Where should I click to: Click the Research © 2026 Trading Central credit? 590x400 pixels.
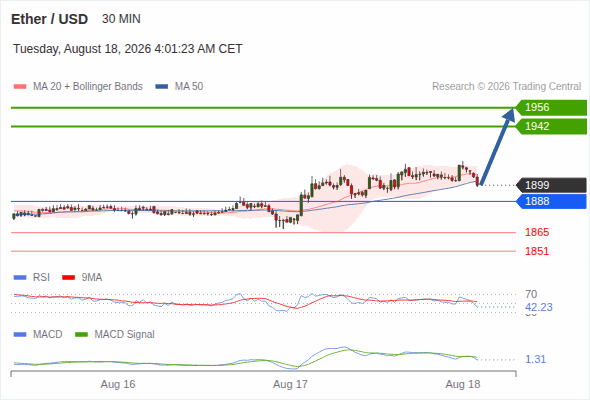pos(506,87)
